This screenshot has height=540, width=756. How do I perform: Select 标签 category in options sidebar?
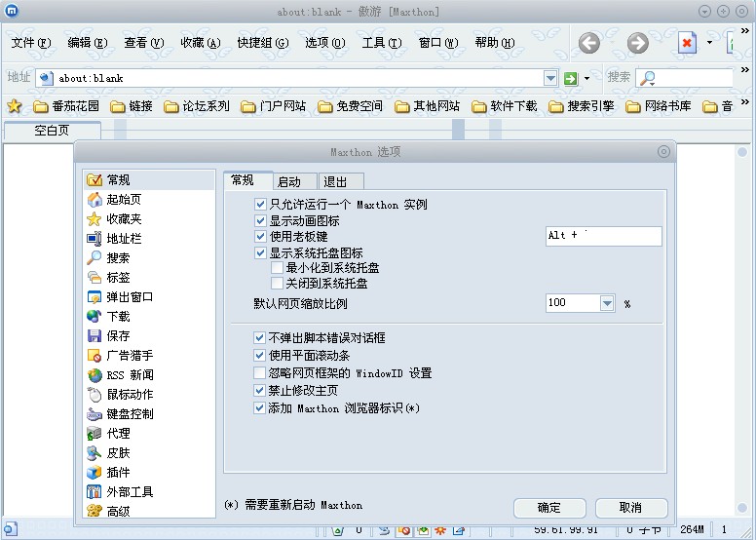149,278
